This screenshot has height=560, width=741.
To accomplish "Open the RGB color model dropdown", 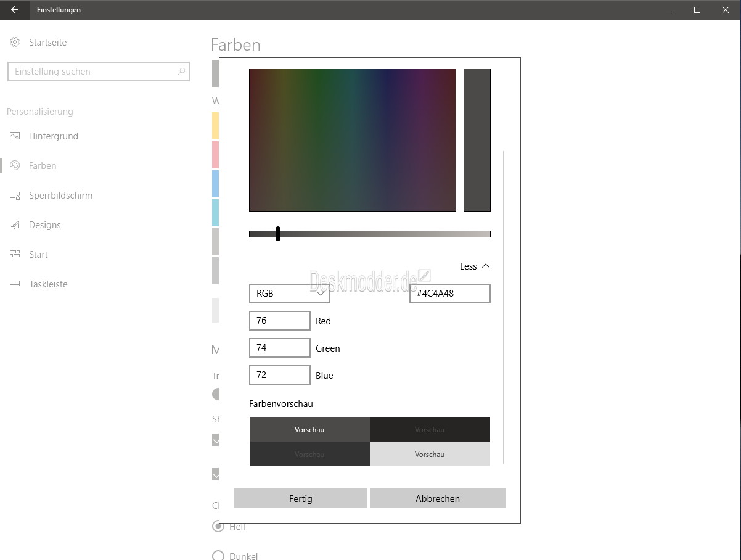I will 289,294.
